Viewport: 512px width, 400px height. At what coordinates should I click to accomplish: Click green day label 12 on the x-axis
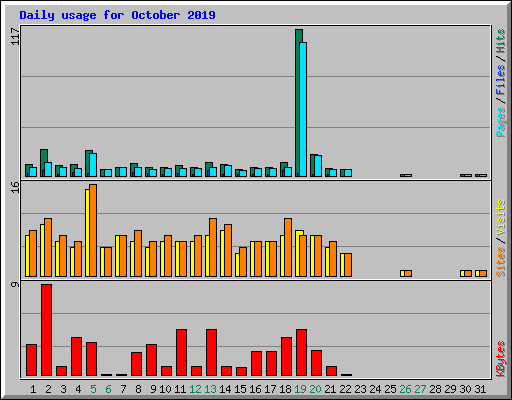(x=195, y=389)
